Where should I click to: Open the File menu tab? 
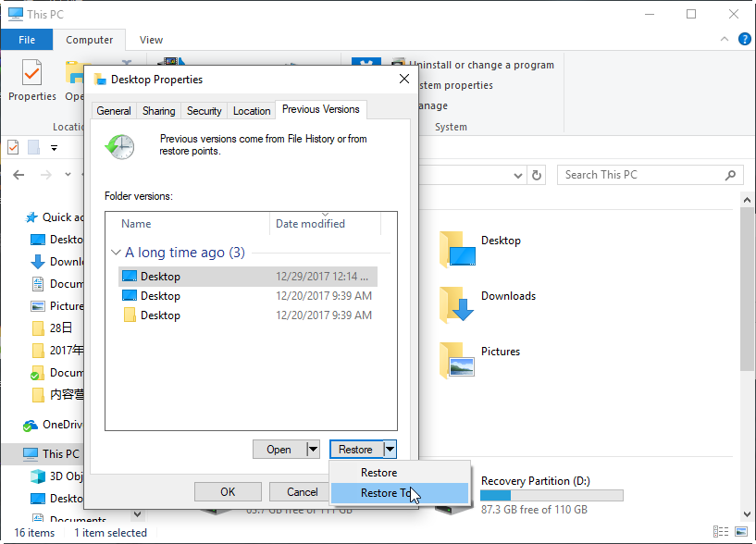[x=27, y=40]
